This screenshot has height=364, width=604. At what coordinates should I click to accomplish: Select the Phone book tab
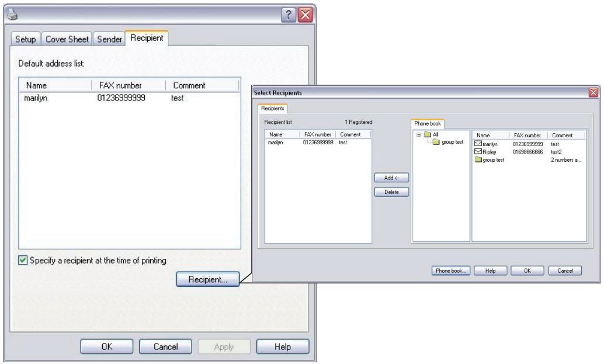428,123
